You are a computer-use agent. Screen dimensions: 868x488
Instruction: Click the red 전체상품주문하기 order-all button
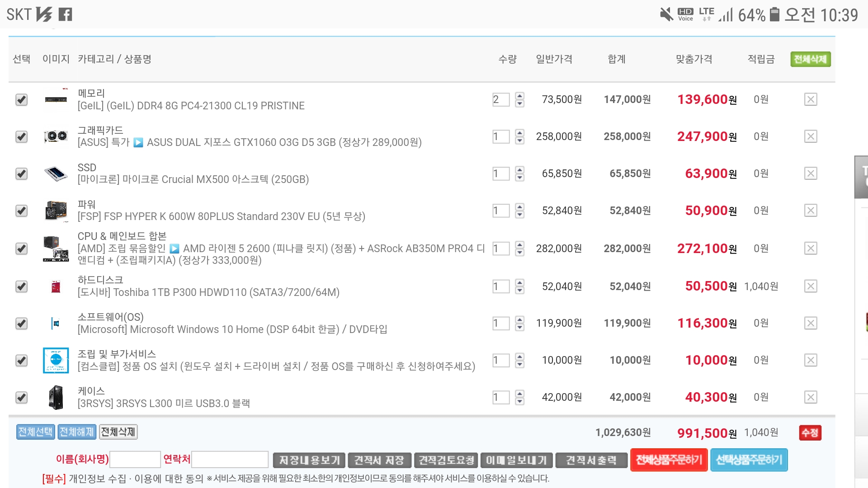(x=669, y=460)
